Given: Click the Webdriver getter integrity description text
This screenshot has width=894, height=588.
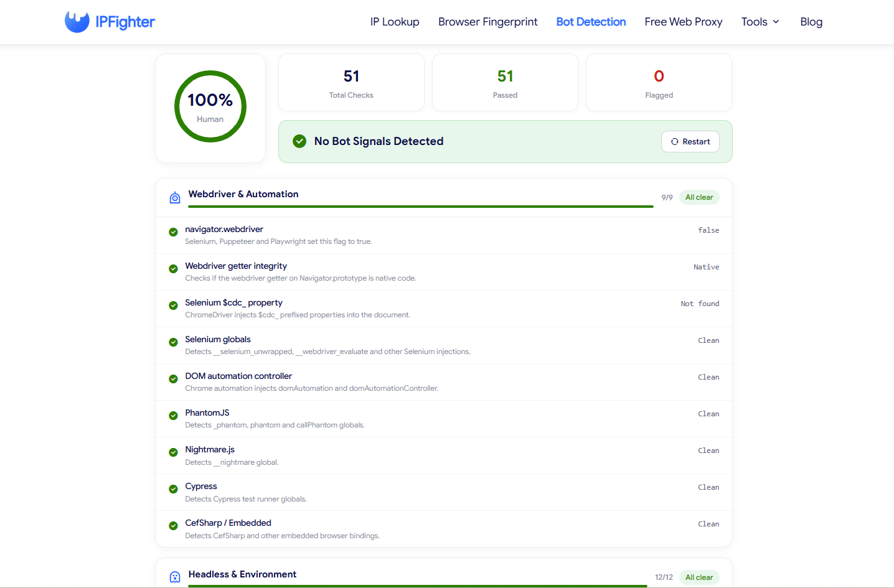Looking at the screenshot, I should tap(301, 278).
